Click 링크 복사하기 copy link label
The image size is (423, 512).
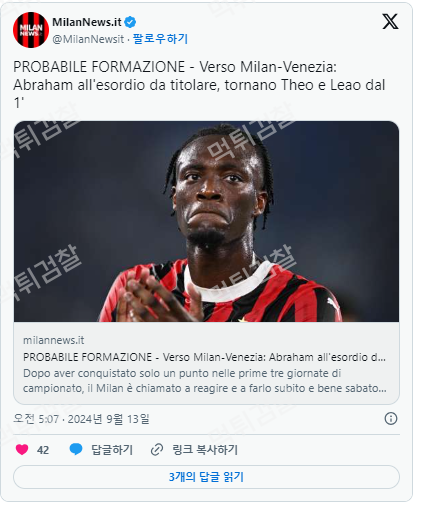click(x=205, y=450)
